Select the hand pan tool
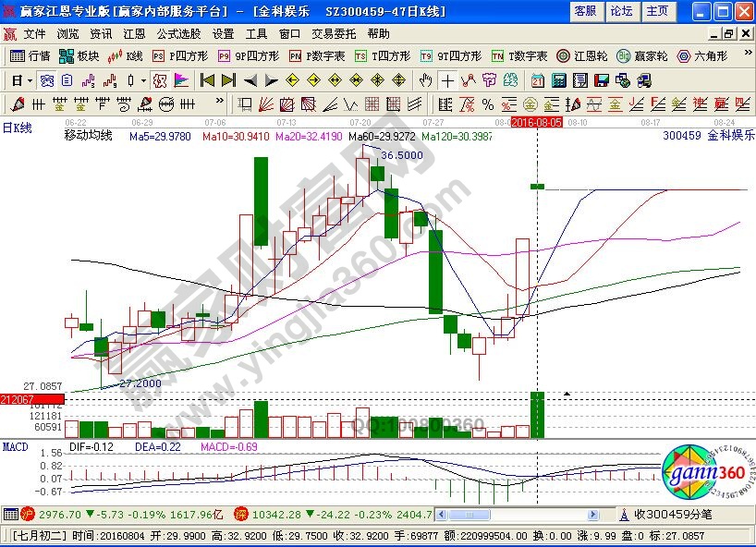 (425, 79)
